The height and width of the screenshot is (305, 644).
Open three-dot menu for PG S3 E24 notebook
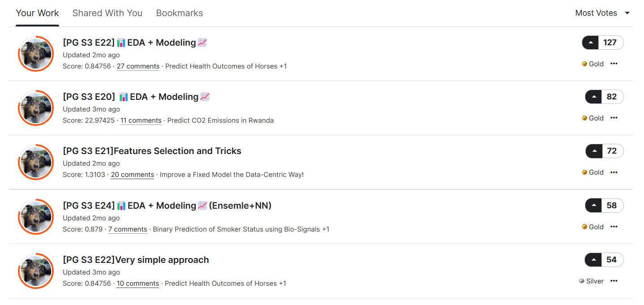(614, 227)
